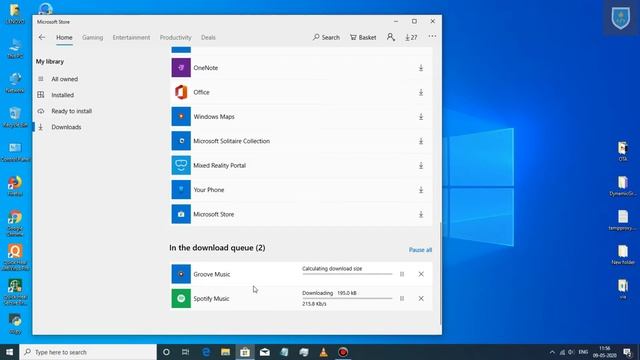Click the Spotify Music name text

click(211, 298)
